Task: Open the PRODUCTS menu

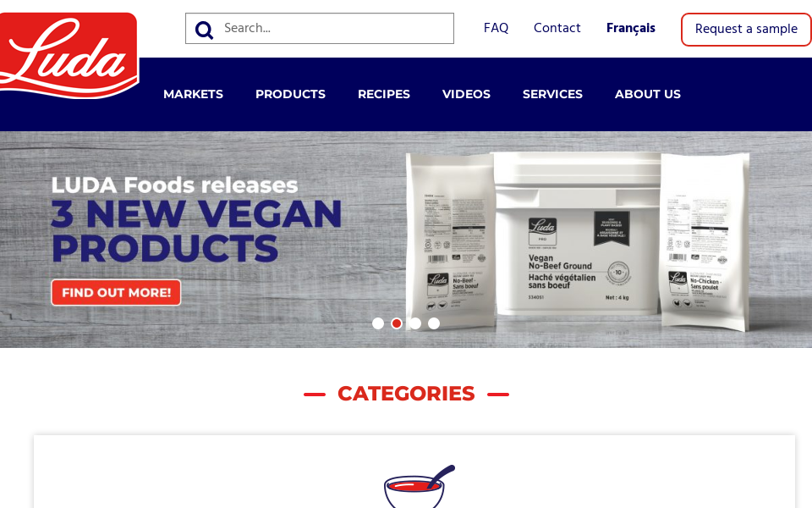Action: click(290, 94)
